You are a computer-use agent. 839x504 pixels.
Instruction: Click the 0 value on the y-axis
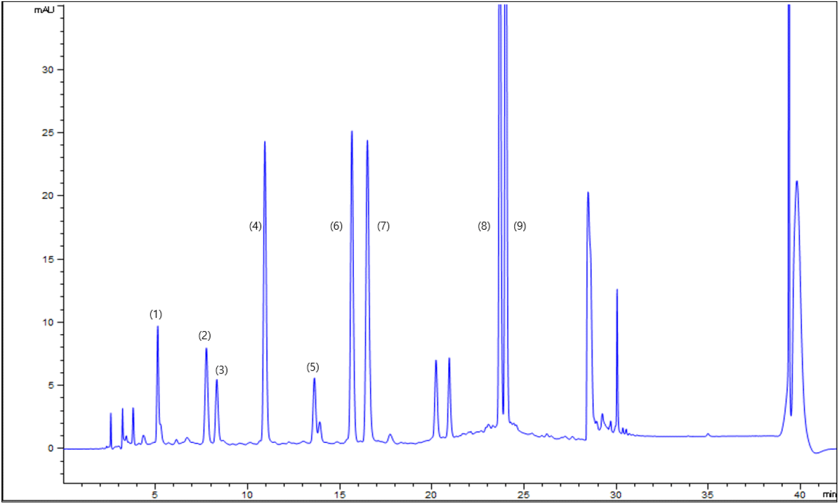coord(50,448)
